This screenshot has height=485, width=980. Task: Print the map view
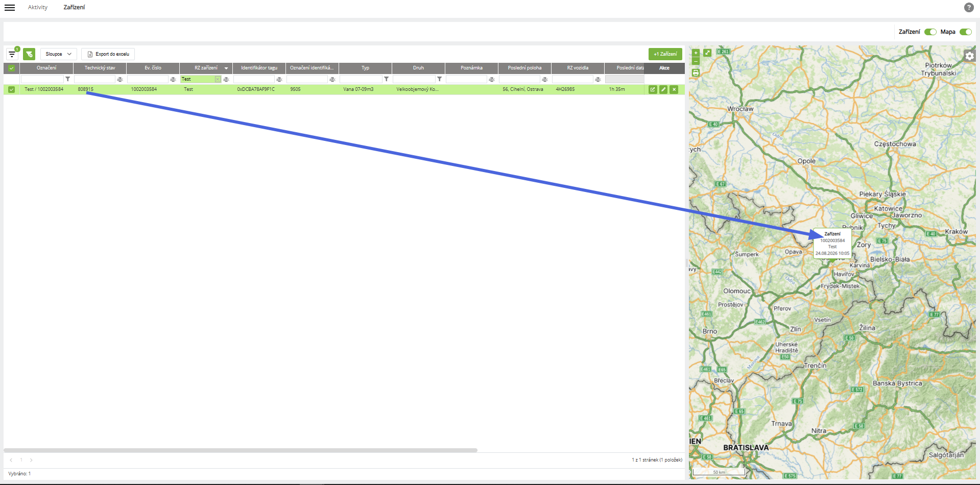pos(696,73)
